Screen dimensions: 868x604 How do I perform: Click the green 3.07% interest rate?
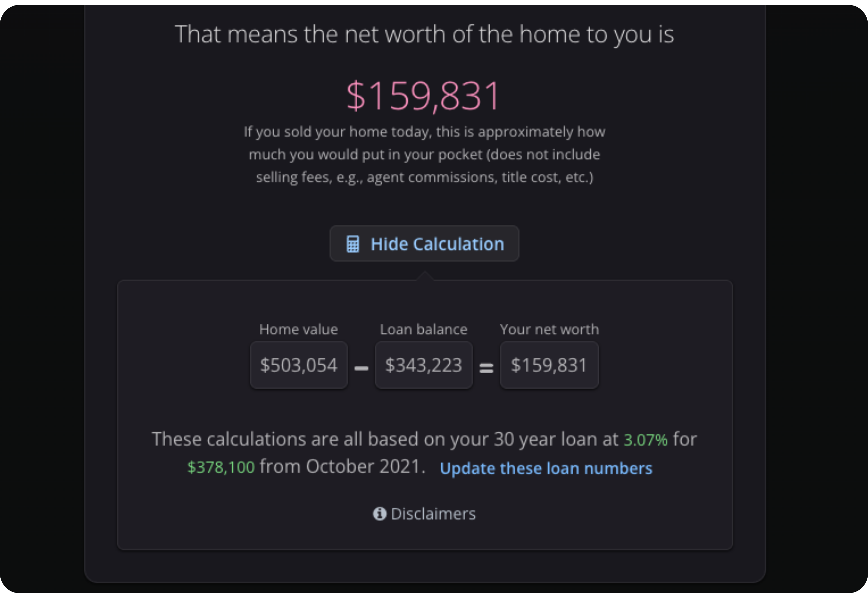point(645,440)
